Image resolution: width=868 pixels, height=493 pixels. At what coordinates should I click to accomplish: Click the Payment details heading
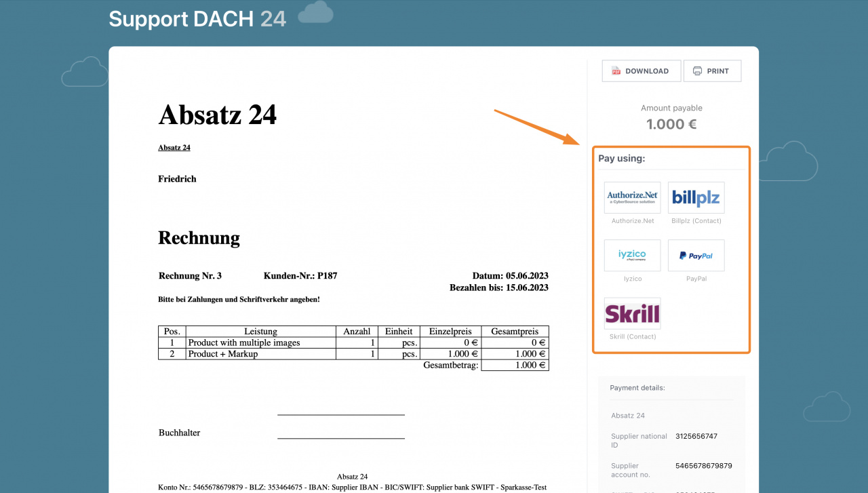coord(637,388)
